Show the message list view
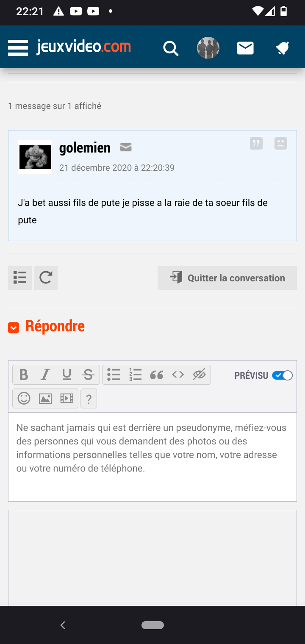This screenshot has width=305, height=644. [x=20, y=278]
